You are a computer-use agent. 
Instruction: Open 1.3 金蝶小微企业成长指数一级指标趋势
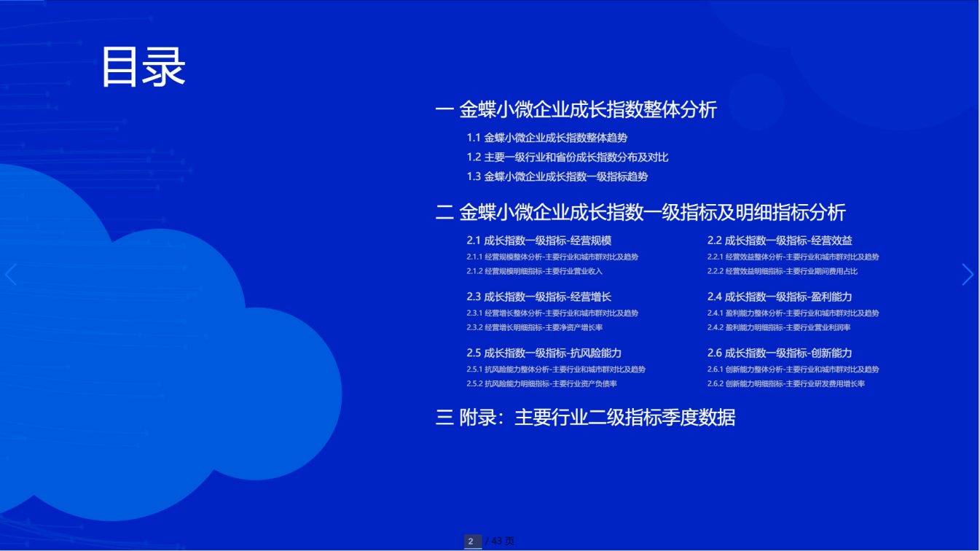(x=557, y=176)
